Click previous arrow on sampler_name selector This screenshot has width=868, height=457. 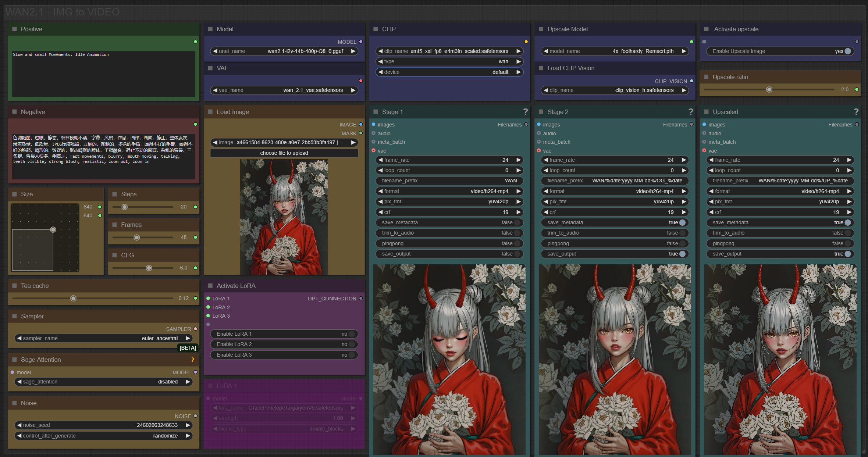19,338
